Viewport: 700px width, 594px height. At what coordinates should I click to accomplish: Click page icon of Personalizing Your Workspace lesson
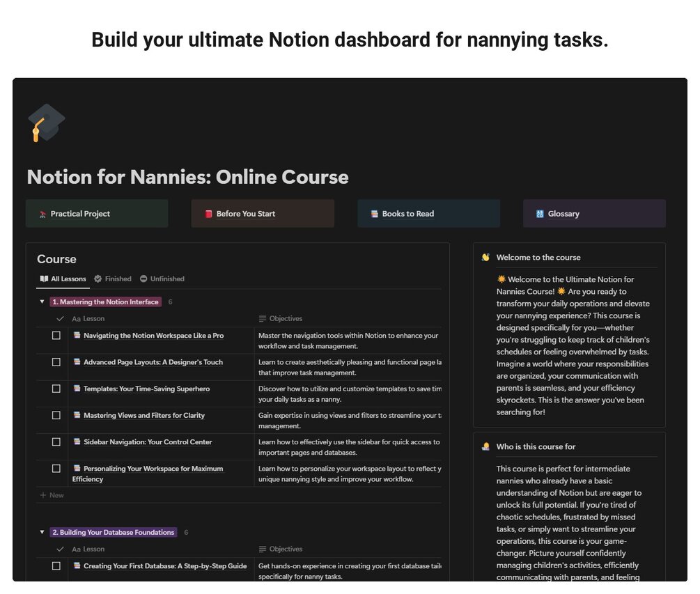[x=77, y=468]
